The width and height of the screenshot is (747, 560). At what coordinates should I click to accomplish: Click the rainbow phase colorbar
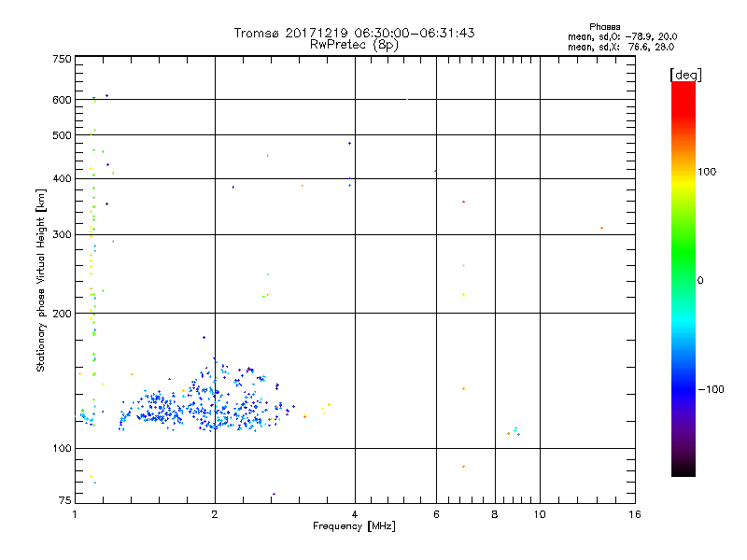tap(684, 278)
